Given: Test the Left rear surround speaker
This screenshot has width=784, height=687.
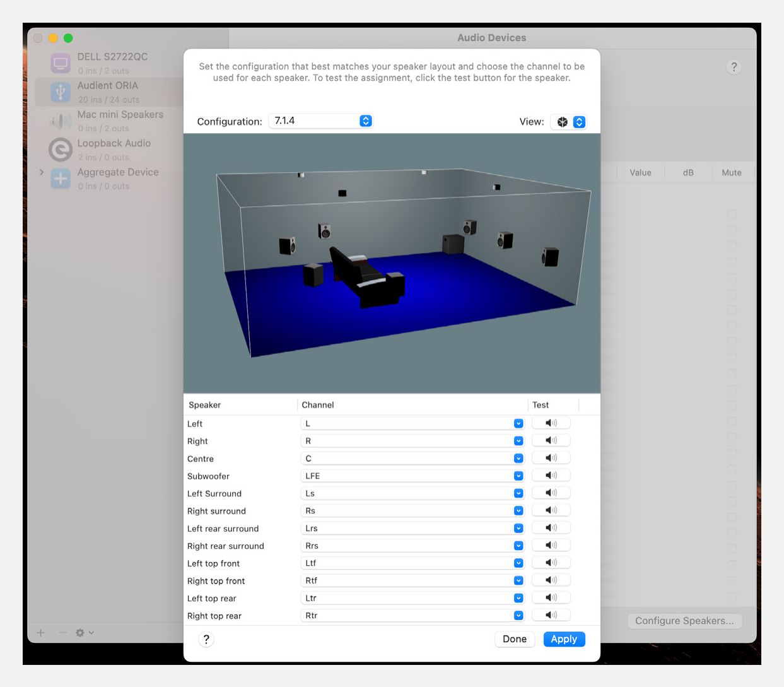Looking at the screenshot, I should tap(551, 528).
